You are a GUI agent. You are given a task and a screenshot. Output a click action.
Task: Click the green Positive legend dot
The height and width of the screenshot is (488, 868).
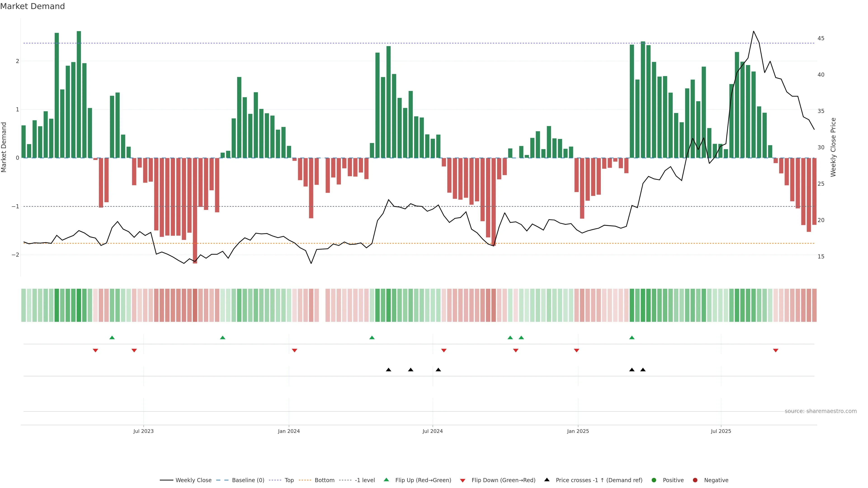point(654,480)
